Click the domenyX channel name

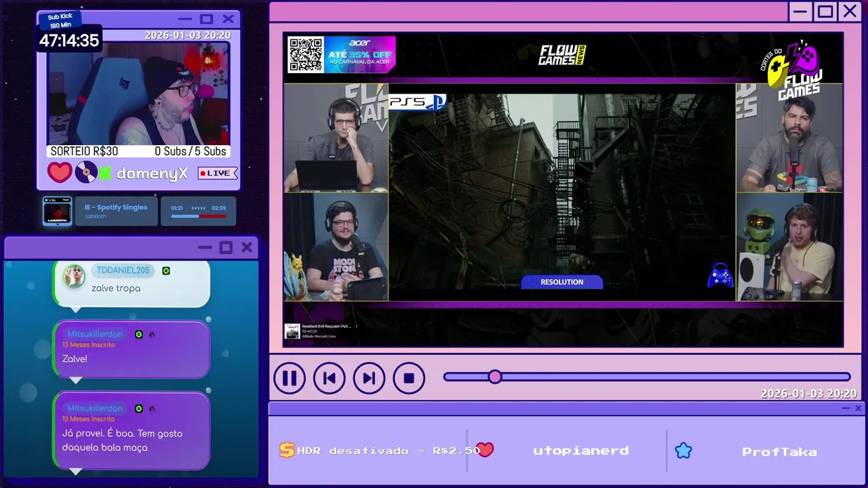click(x=152, y=174)
